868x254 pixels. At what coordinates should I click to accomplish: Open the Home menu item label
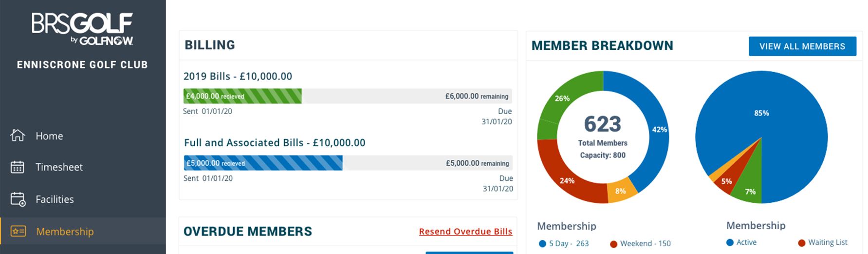click(49, 136)
